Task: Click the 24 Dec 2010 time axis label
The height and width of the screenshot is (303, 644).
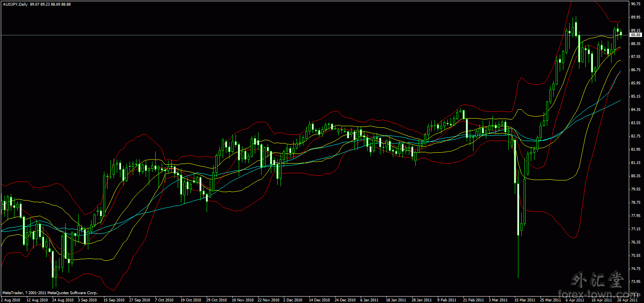Action: 345,300
